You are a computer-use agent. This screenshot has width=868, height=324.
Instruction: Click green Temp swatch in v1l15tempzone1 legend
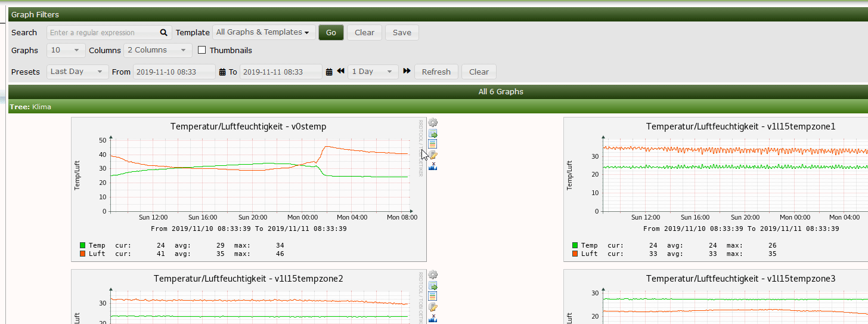pos(575,245)
